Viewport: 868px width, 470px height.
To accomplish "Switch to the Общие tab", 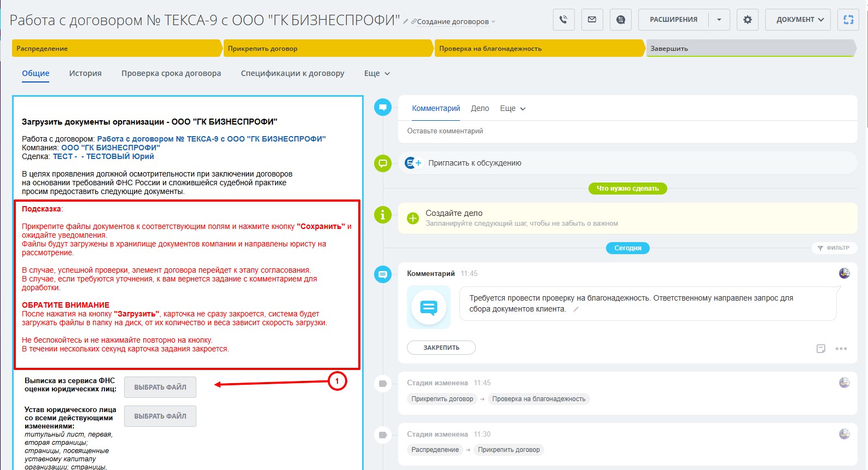I will [36, 73].
